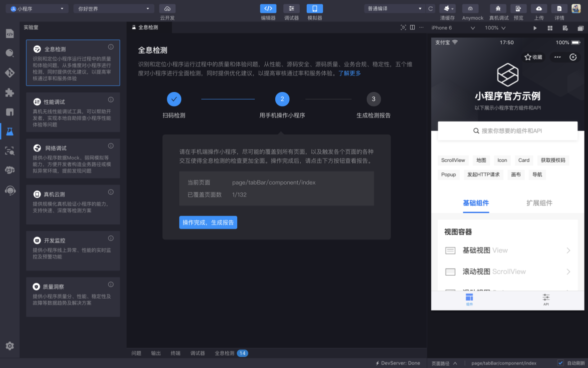Start 真机调试 real device debugging

click(498, 8)
